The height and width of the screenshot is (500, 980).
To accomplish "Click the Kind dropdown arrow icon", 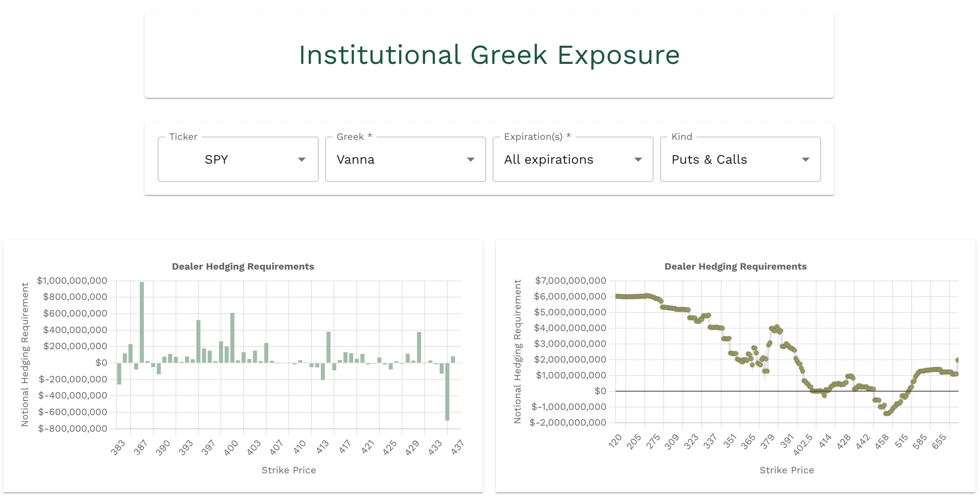I will (805, 160).
